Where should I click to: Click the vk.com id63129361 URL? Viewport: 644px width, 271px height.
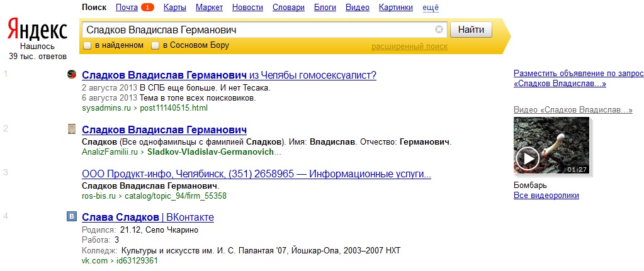click(120, 261)
